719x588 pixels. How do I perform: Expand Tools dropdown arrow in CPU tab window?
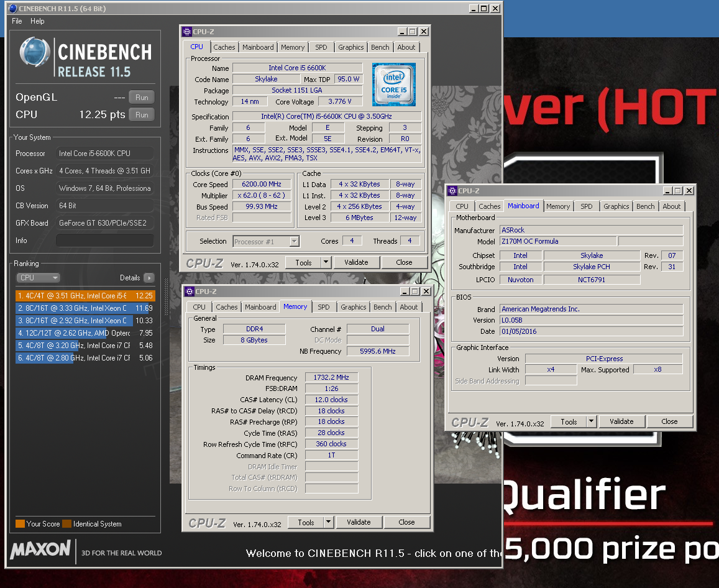point(326,262)
